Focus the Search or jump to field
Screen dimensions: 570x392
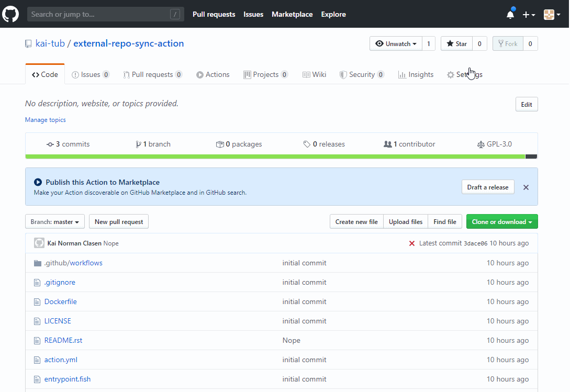tap(99, 14)
